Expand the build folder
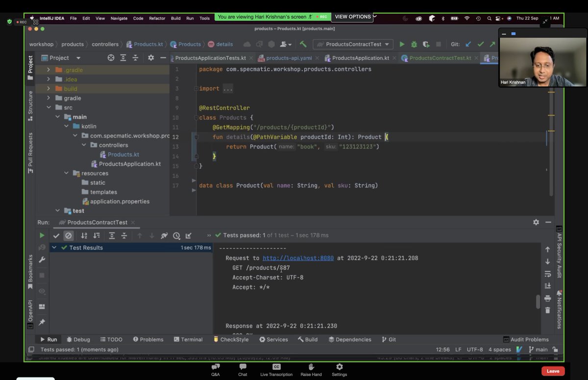The height and width of the screenshot is (380, 588). click(x=49, y=89)
